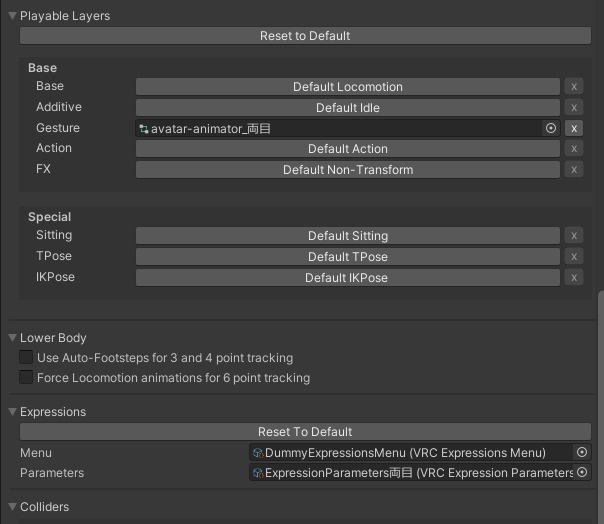Enable Force Locomotion animations for 6 point tracking

pos(26,377)
